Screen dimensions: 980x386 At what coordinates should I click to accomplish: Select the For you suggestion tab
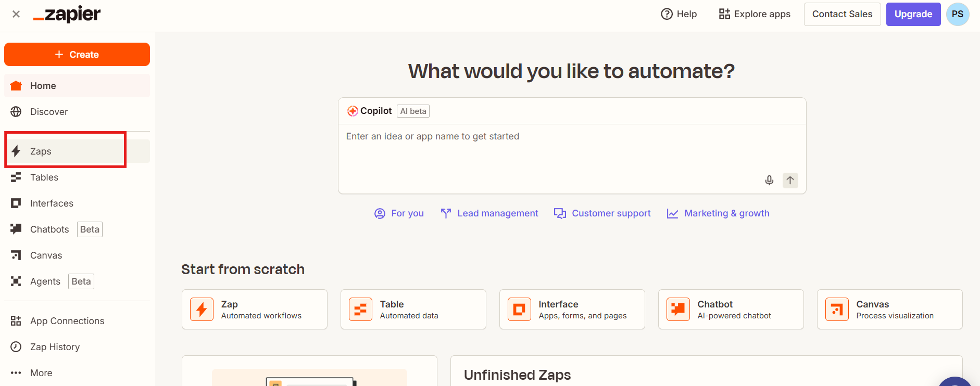tap(399, 213)
